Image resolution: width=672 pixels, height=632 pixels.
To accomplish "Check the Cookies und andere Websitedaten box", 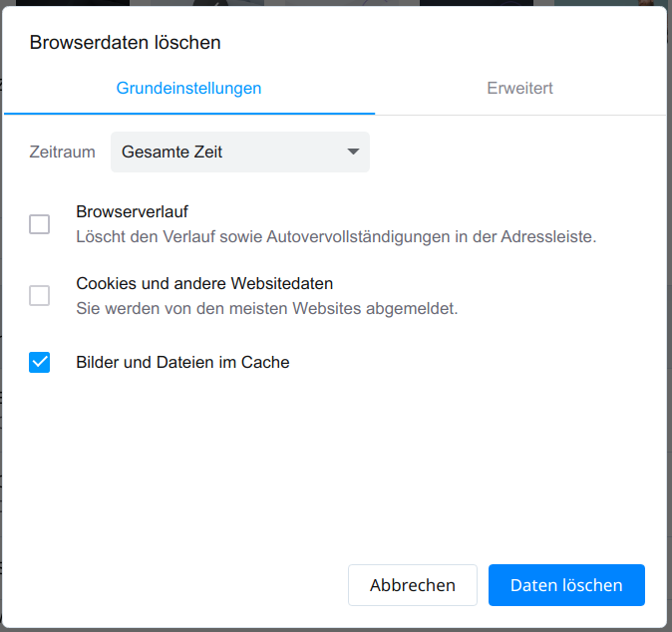I will (40, 296).
